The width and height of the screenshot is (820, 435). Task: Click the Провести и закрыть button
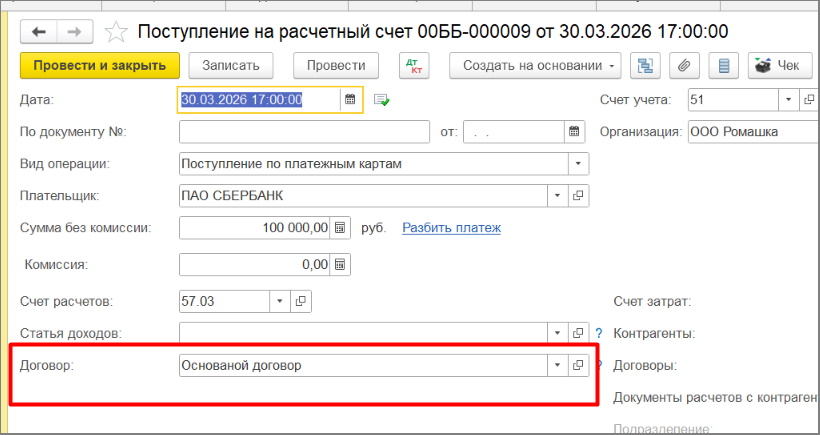pyautogui.click(x=100, y=66)
